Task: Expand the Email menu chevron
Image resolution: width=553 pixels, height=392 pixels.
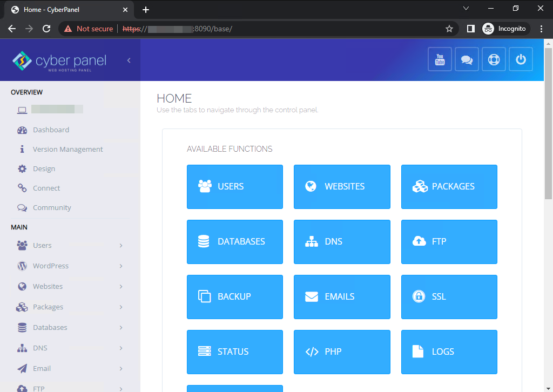Action: click(121, 368)
